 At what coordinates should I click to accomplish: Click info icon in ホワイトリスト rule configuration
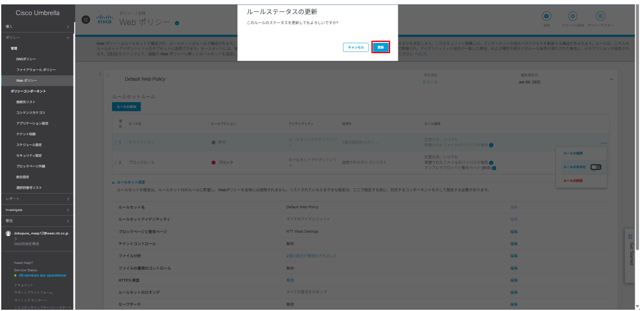491,145
